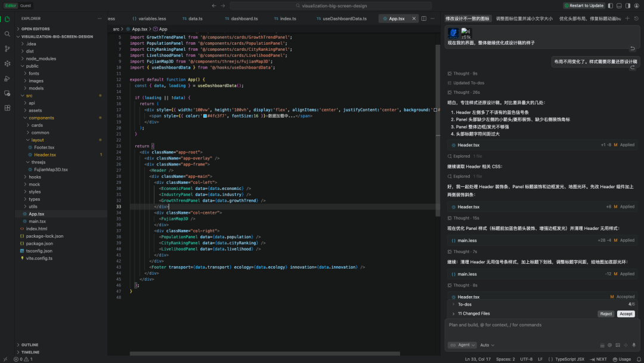Image resolution: width=644 pixels, height=363 pixels.
Task: Open account avatar icon in title bar
Action: click(x=637, y=6)
